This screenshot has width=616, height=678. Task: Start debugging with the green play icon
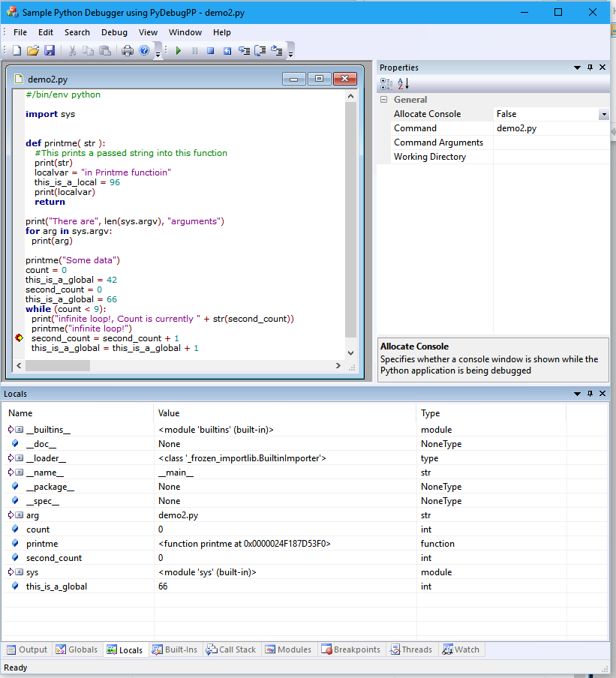[179, 51]
